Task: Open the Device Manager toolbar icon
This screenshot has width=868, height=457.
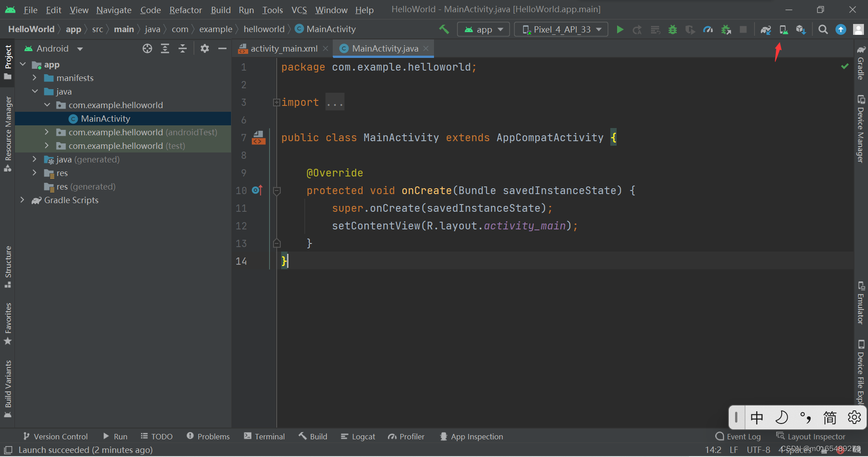Action: click(783, 29)
